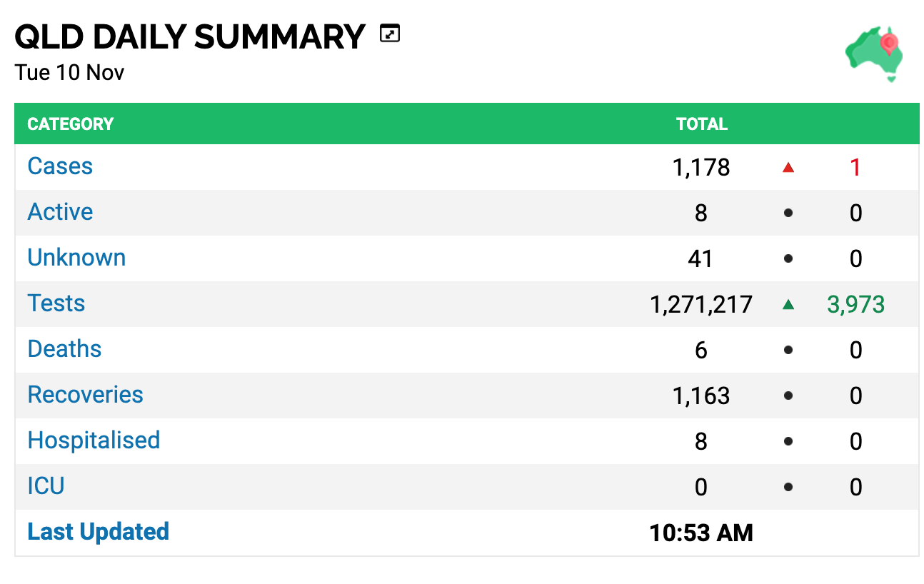This screenshot has width=924, height=584.
Task: Open the Hospitalised category link
Action: pos(94,440)
